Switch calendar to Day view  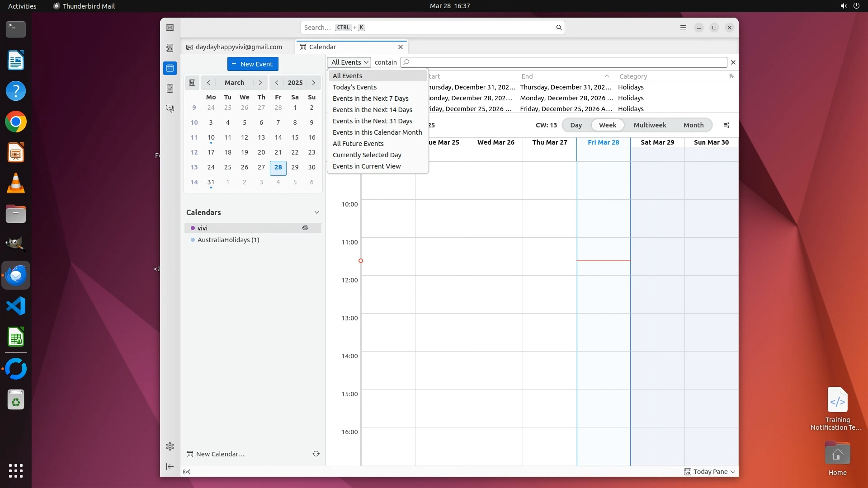pos(576,125)
